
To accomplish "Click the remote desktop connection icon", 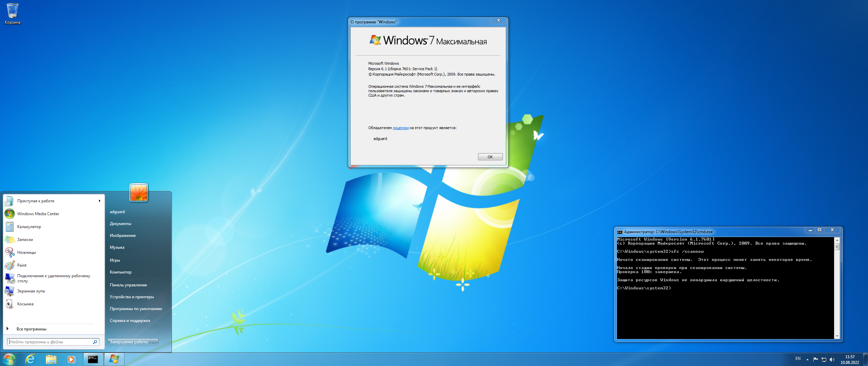I will [x=9, y=278].
